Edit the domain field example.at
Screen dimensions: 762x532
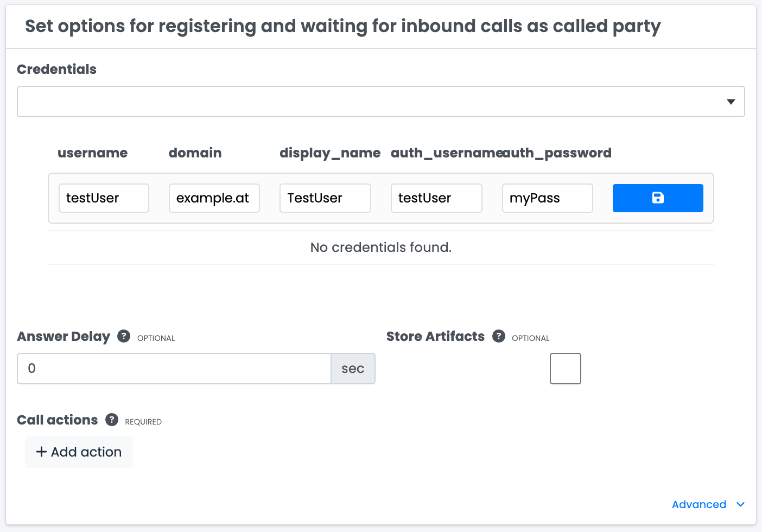[214, 198]
